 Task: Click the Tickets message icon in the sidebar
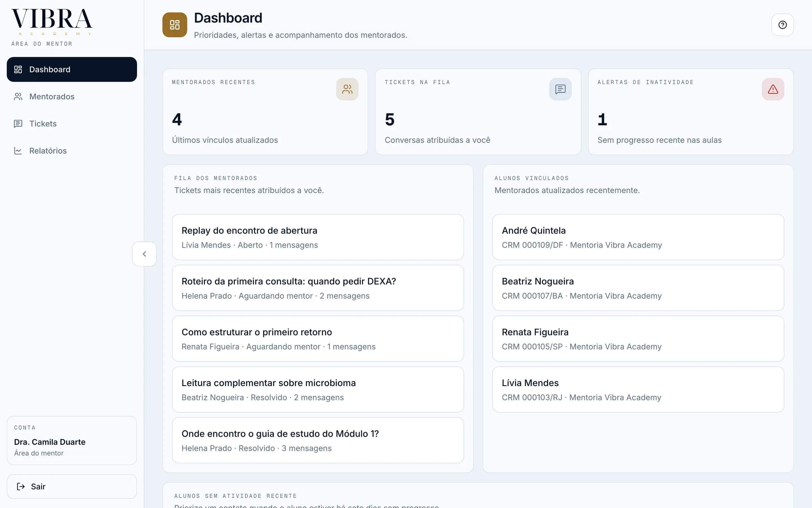(x=18, y=124)
